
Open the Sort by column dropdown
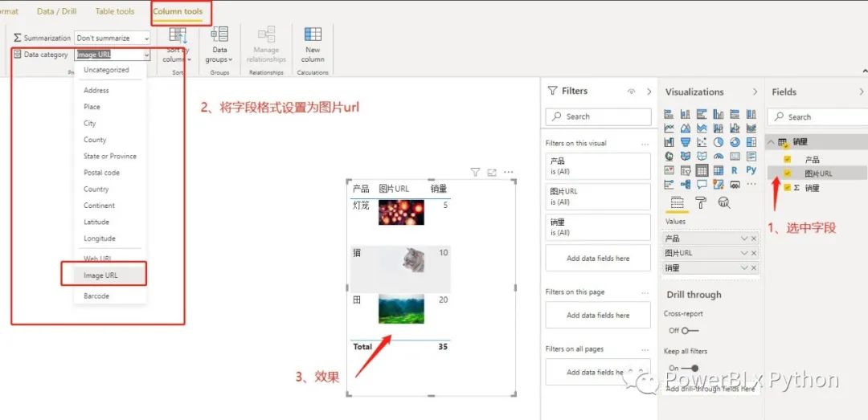coord(177,47)
